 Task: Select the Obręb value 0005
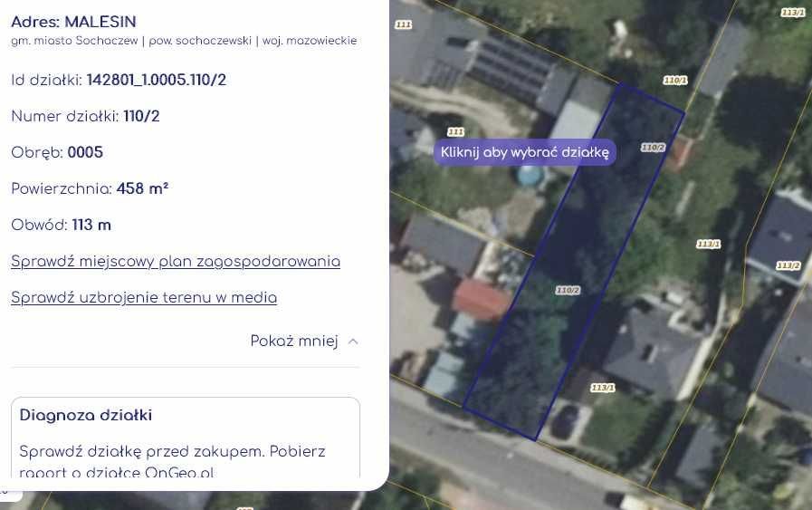(85, 152)
